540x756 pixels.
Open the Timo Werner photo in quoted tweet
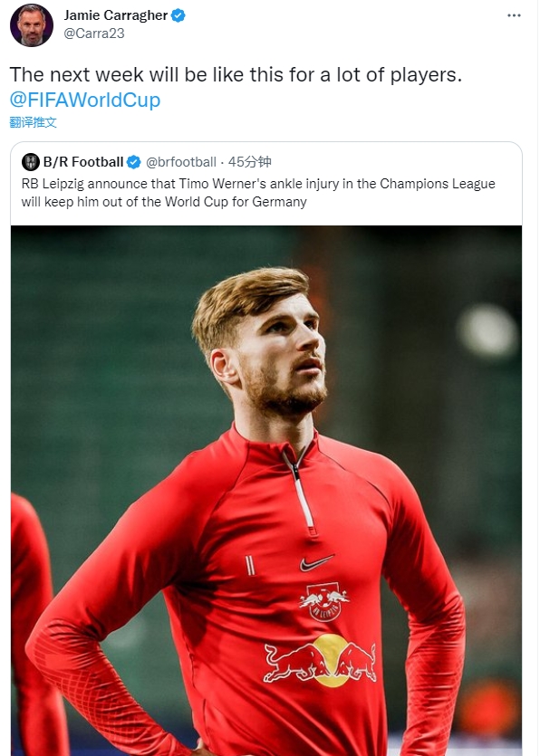click(266, 491)
